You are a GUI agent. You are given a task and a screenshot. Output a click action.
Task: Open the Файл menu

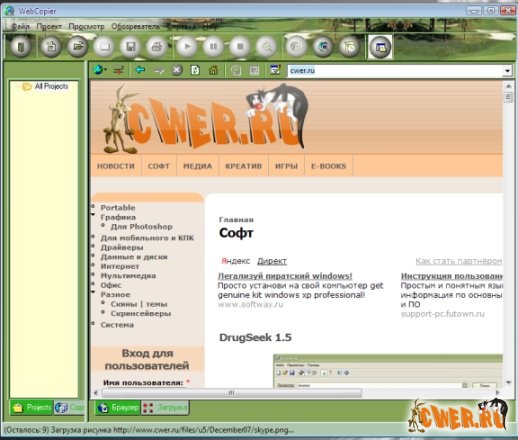[21, 26]
